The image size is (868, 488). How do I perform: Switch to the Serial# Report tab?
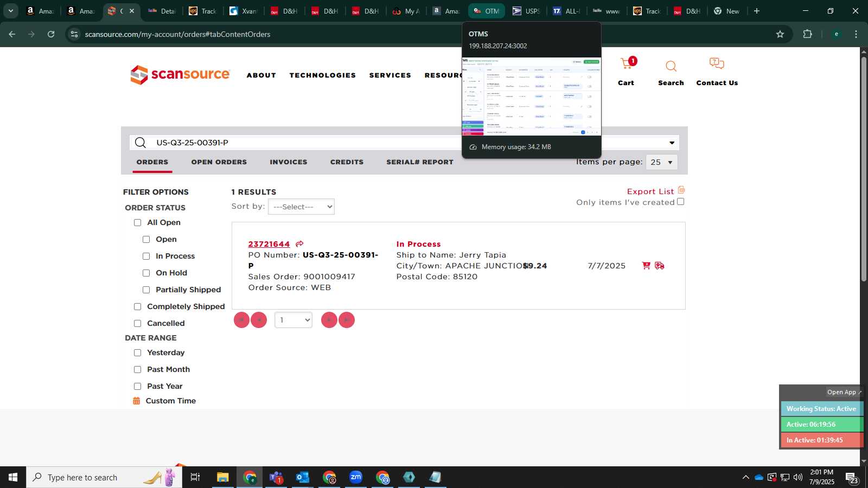tap(420, 162)
